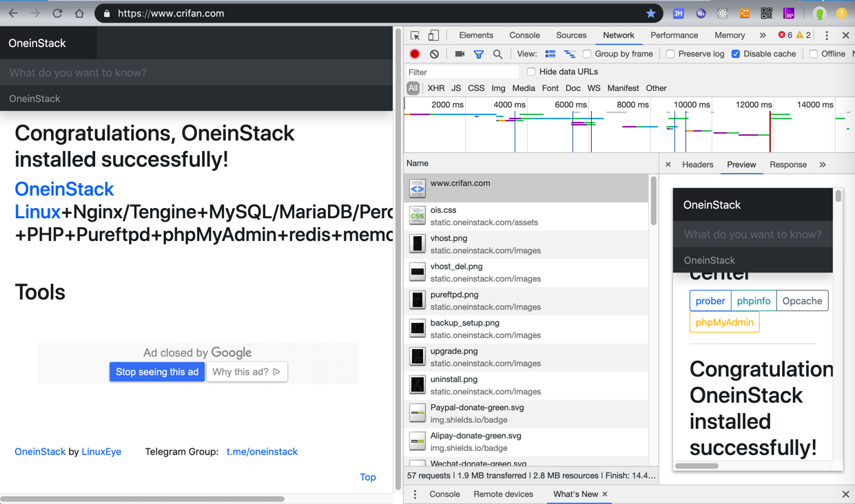The height and width of the screenshot is (504, 855).
Task: Open the DevTools customize three-dot menu
Action: click(827, 35)
